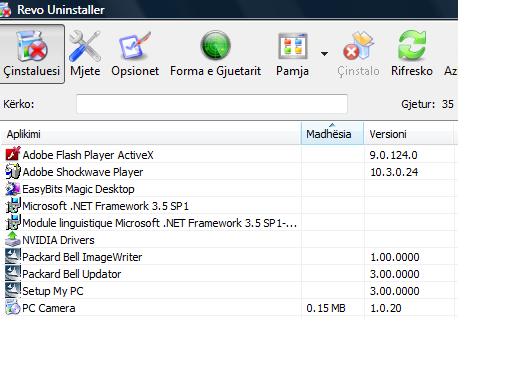
Task: Select the PC Camera entry
Action: click(228, 308)
